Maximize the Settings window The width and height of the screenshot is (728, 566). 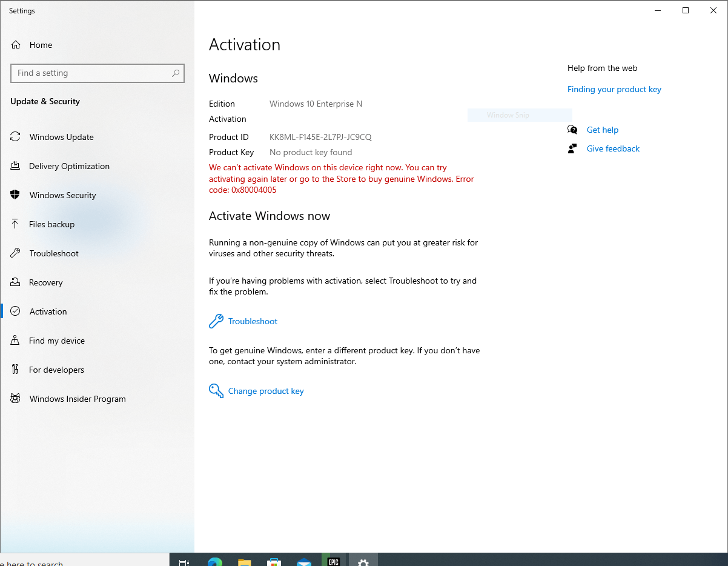point(686,10)
